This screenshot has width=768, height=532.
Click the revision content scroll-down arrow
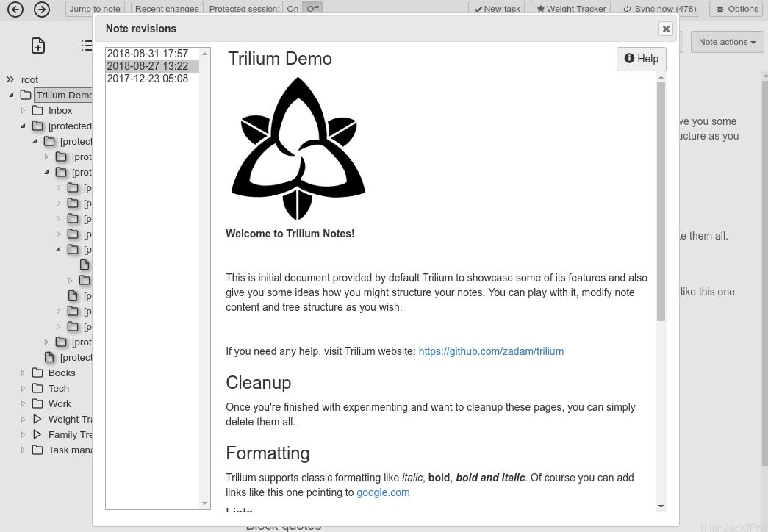661,506
